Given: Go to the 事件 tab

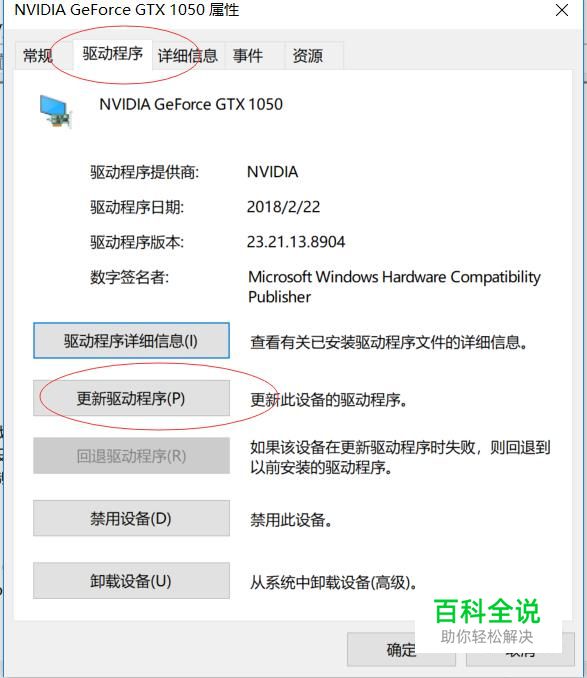Looking at the screenshot, I should [248, 56].
